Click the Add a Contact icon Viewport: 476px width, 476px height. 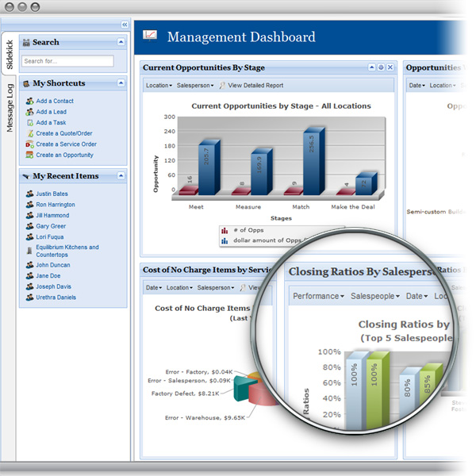point(29,101)
